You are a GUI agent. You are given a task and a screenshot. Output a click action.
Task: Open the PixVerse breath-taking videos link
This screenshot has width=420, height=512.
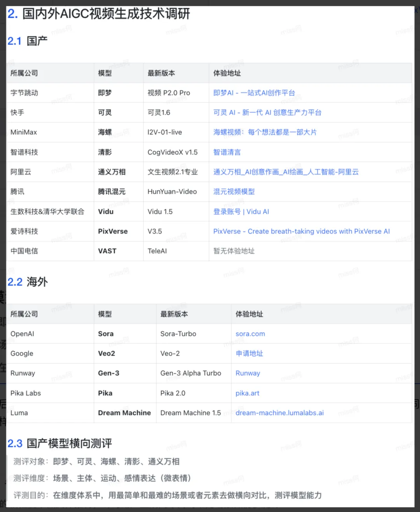click(301, 231)
